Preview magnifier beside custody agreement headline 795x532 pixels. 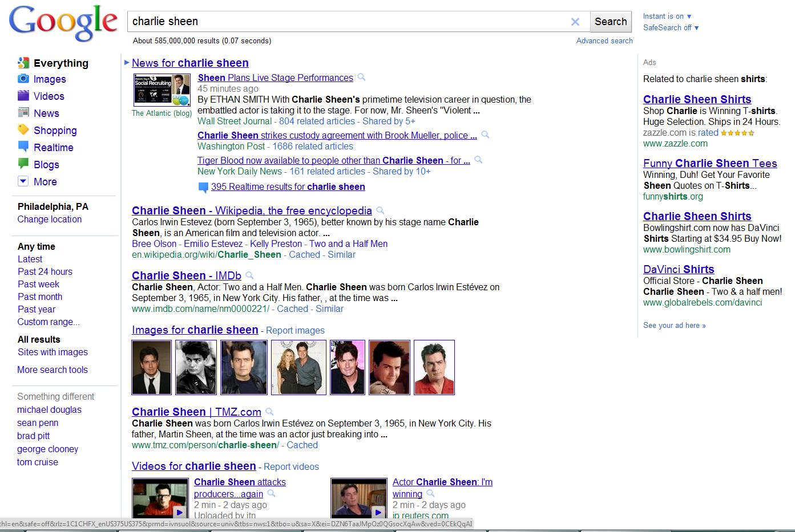pos(485,135)
